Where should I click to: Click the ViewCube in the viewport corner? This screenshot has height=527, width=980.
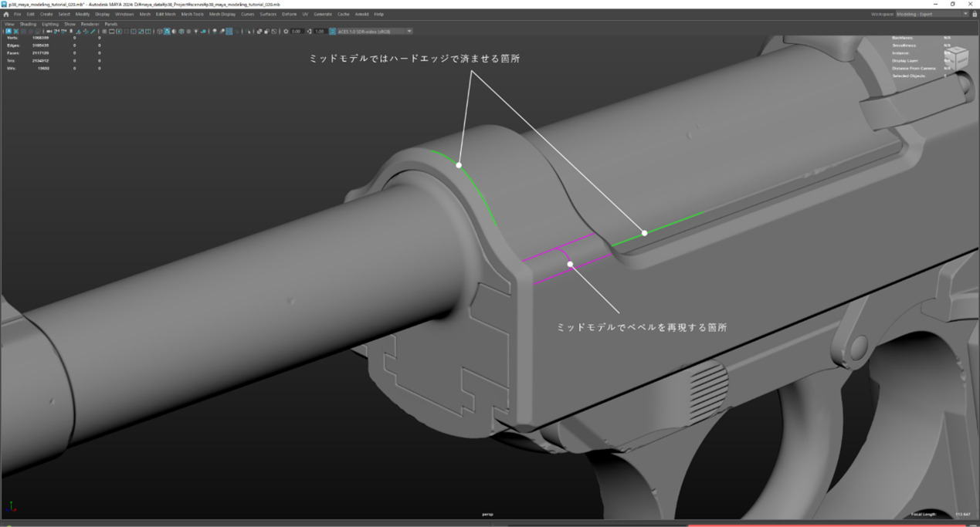[956, 56]
